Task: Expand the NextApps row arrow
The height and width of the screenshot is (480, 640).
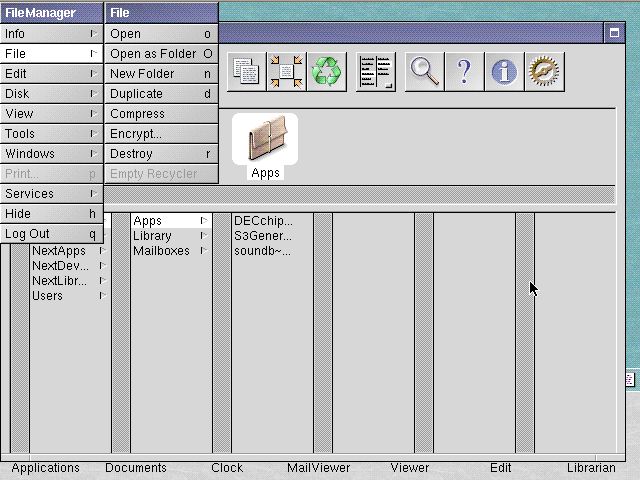Action: point(103,251)
